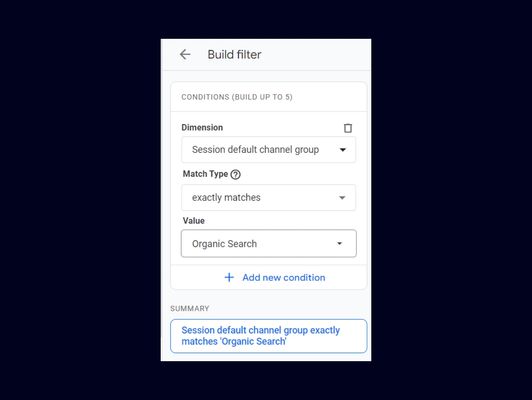Click the Dimension label
Image resolution: width=532 pixels, height=400 pixels.
click(202, 128)
